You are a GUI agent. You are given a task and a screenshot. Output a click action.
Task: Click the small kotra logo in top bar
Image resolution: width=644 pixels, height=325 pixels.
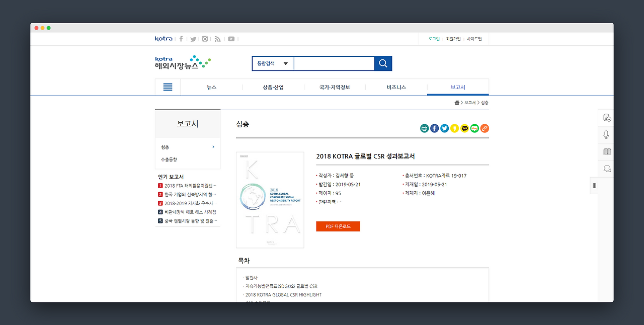(164, 39)
